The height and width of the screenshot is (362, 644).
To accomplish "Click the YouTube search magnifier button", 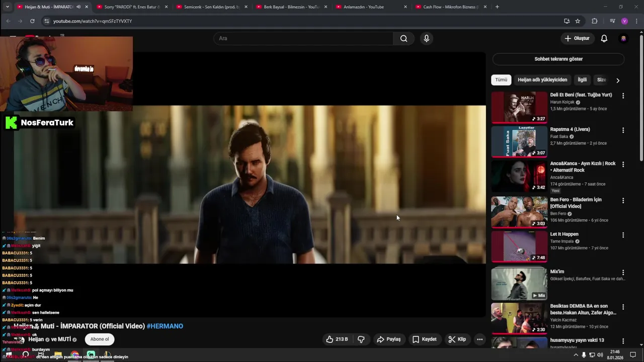I will tap(404, 38).
